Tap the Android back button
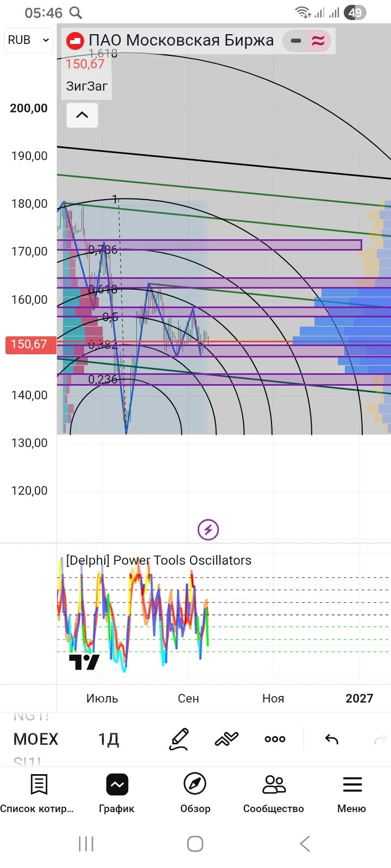The width and height of the screenshot is (391, 868). coord(305,844)
